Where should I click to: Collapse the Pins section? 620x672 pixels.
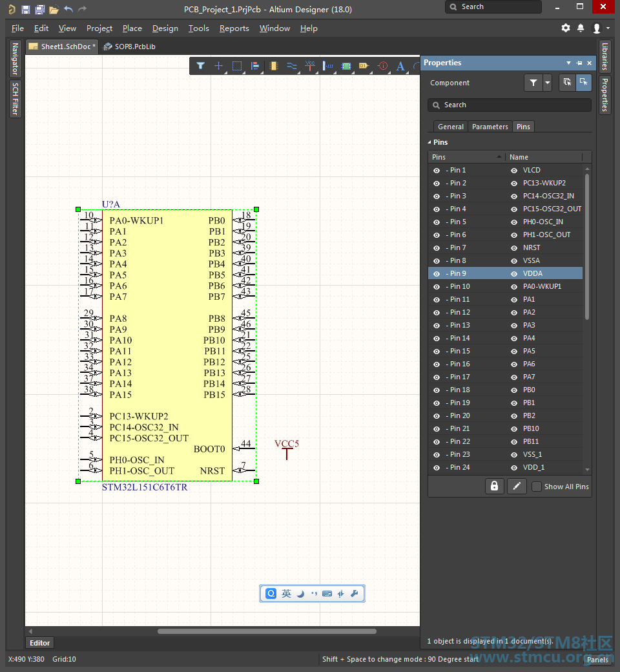(x=429, y=142)
